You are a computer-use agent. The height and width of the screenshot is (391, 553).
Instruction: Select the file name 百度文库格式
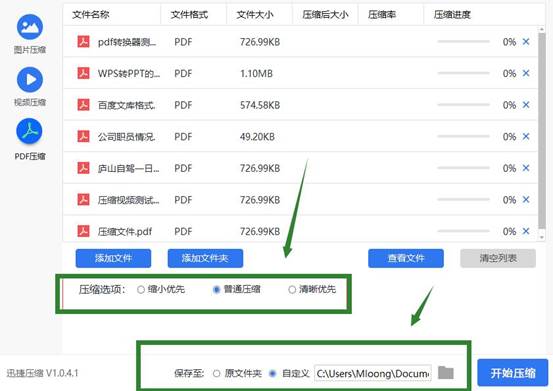pyautogui.click(x=127, y=105)
